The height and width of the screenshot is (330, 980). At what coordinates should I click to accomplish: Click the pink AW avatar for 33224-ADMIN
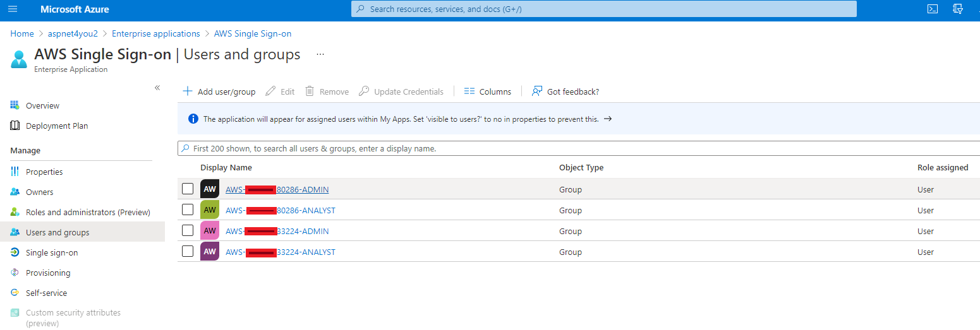pyautogui.click(x=210, y=230)
